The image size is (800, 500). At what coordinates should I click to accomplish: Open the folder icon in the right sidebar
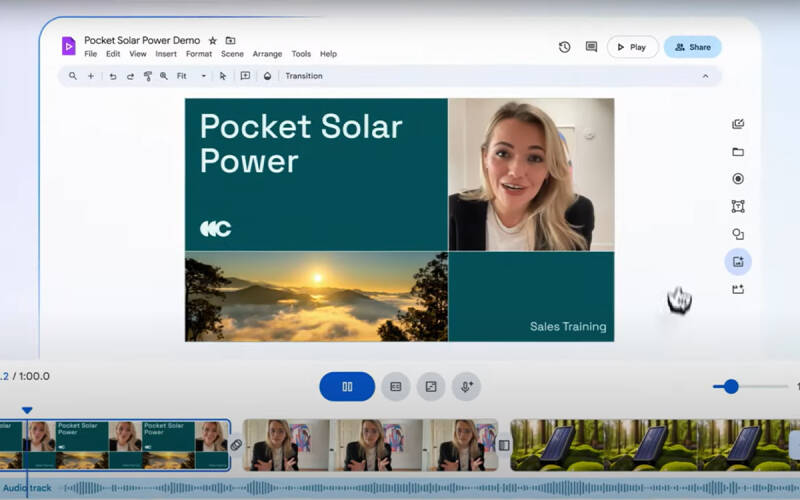pyautogui.click(x=738, y=152)
